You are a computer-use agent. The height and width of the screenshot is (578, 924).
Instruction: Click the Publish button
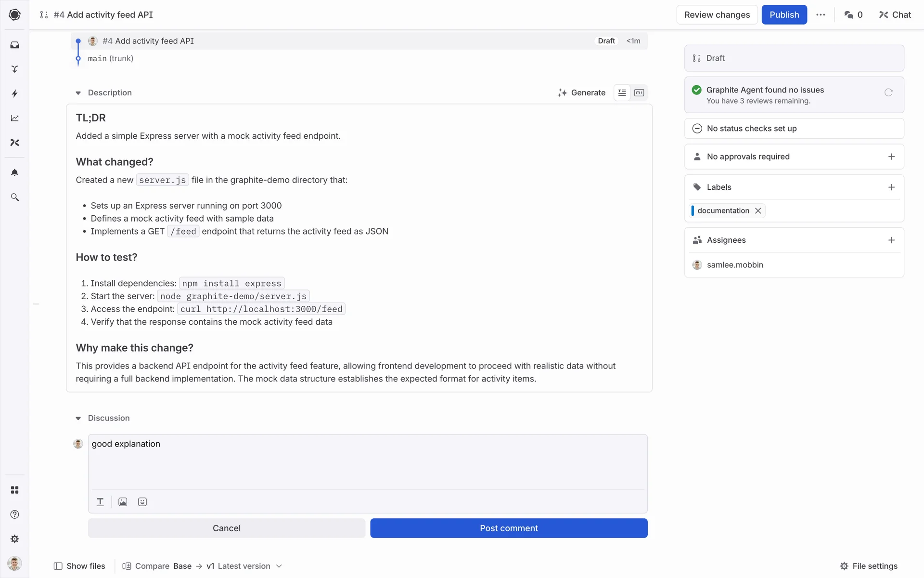pyautogui.click(x=784, y=15)
